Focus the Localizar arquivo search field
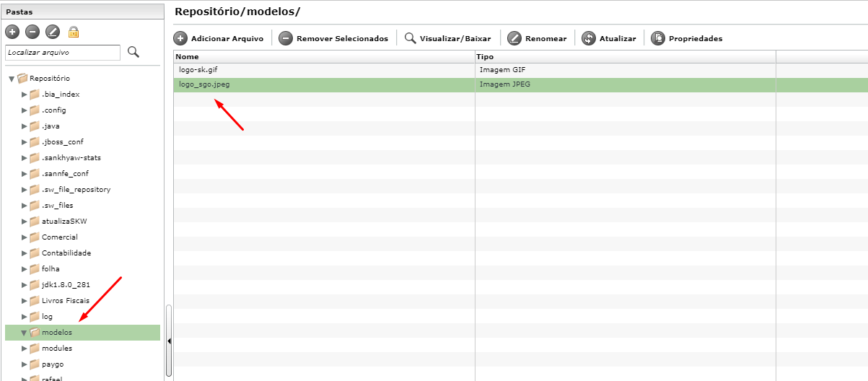This screenshot has width=868, height=381. [63, 53]
